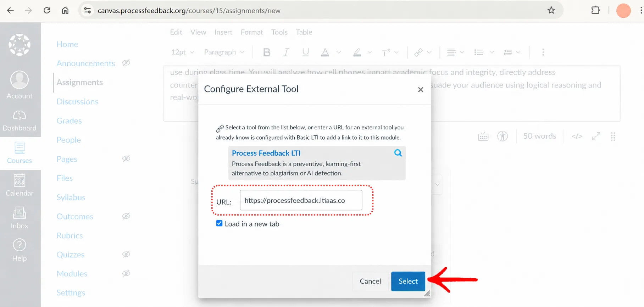Open the View menu in editor
The image size is (644, 307).
pyautogui.click(x=198, y=32)
